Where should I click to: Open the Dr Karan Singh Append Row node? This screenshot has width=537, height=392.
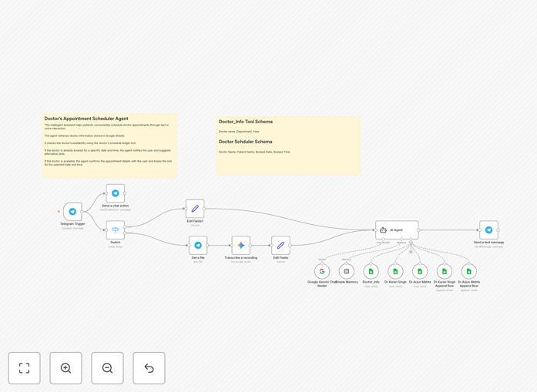tap(445, 272)
